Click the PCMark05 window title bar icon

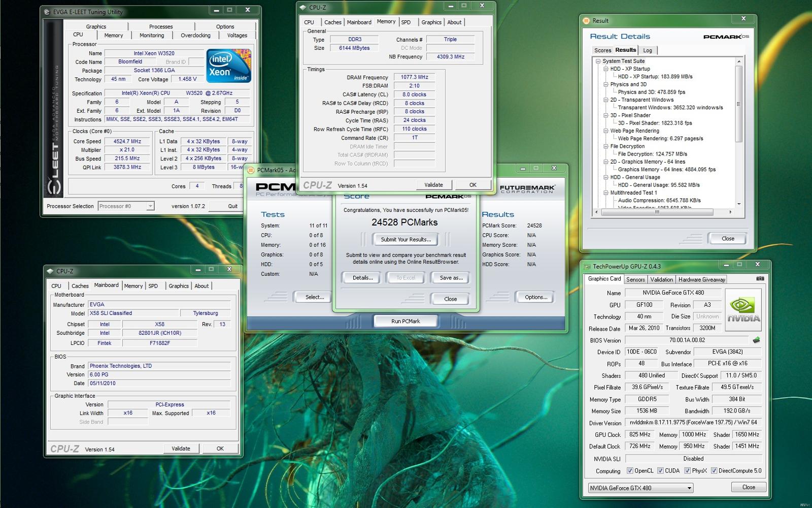tap(251, 171)
